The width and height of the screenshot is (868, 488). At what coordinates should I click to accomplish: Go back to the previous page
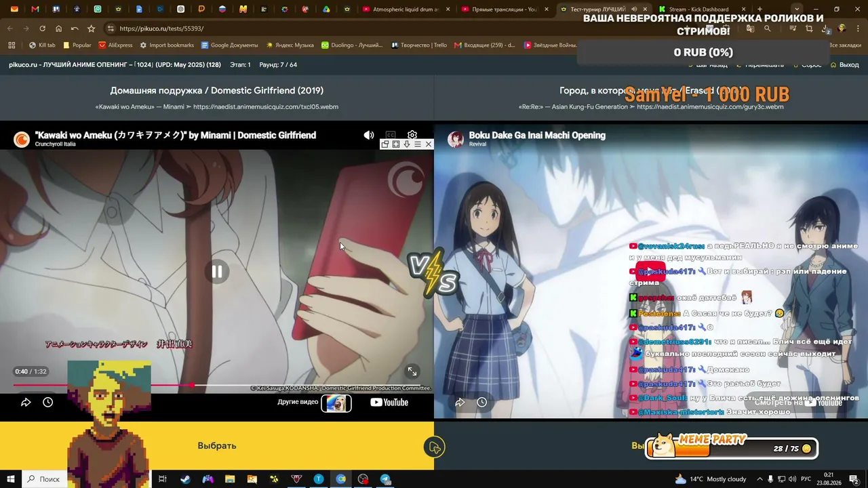[9, 28]
